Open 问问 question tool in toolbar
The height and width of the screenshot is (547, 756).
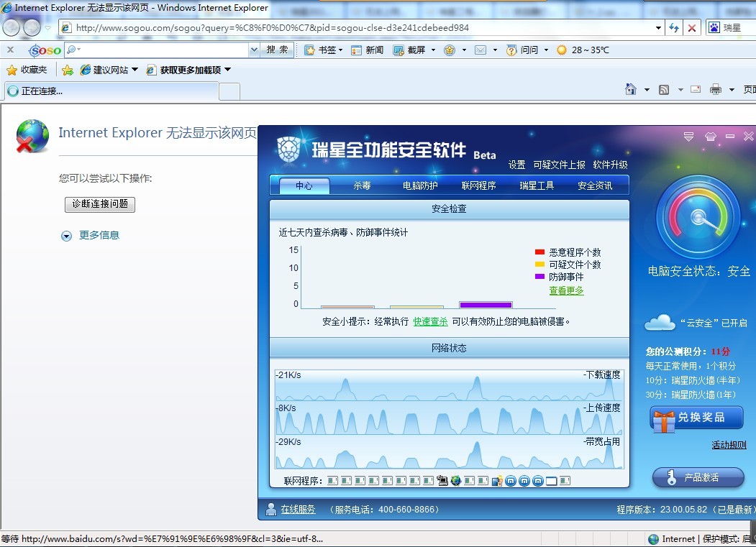522,50
